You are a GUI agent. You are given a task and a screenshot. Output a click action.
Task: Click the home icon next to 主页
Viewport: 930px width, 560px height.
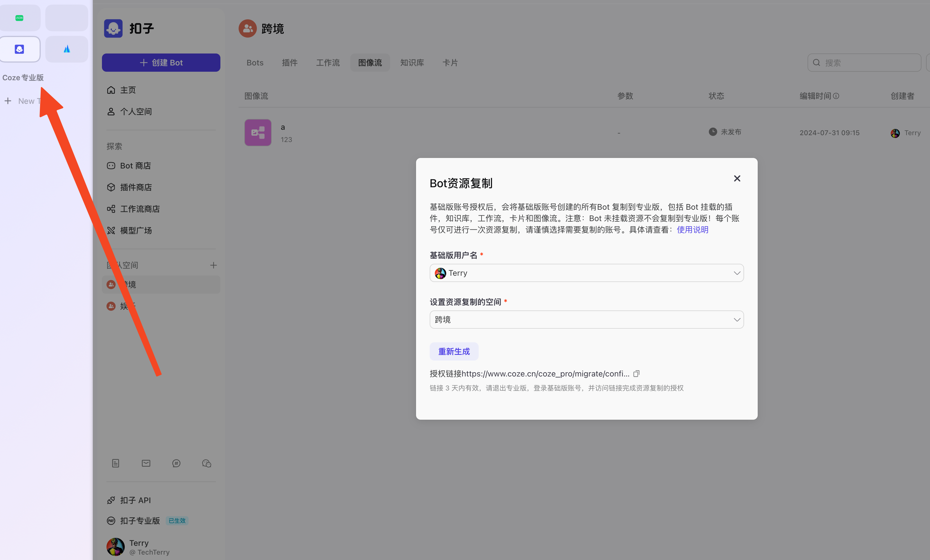tap(111, 90)
